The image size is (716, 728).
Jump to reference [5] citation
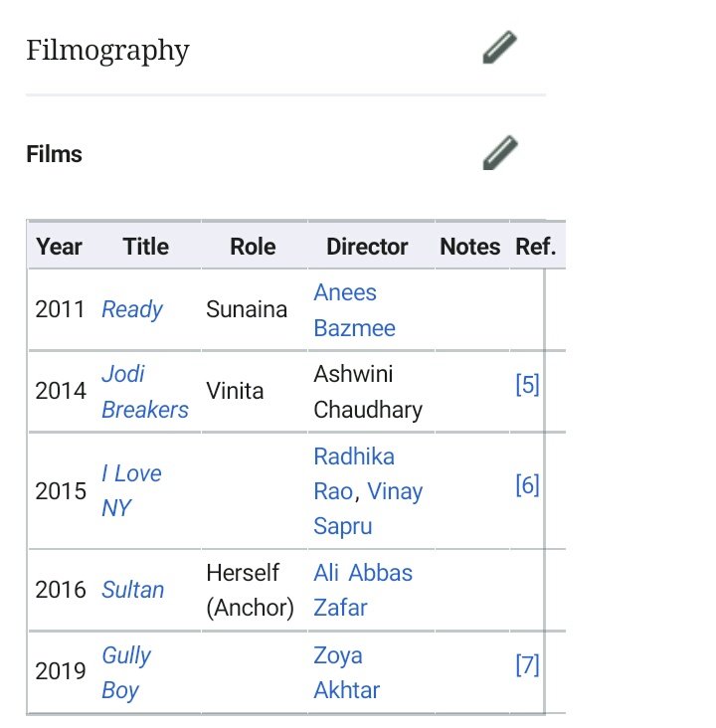527,385
